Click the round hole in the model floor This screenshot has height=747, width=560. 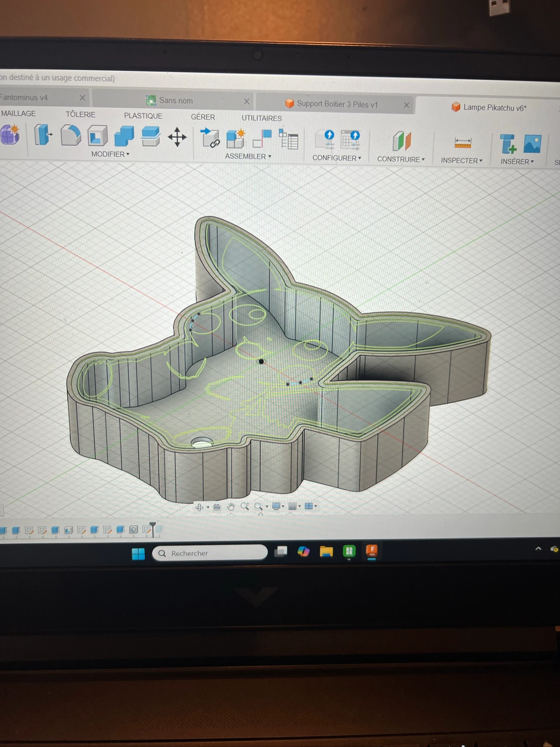202,442
